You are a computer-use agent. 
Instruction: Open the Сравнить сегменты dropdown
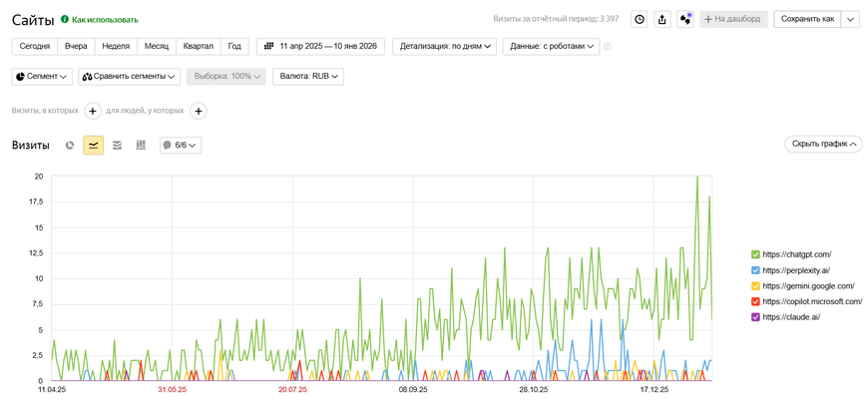click(x=130, y=76)
